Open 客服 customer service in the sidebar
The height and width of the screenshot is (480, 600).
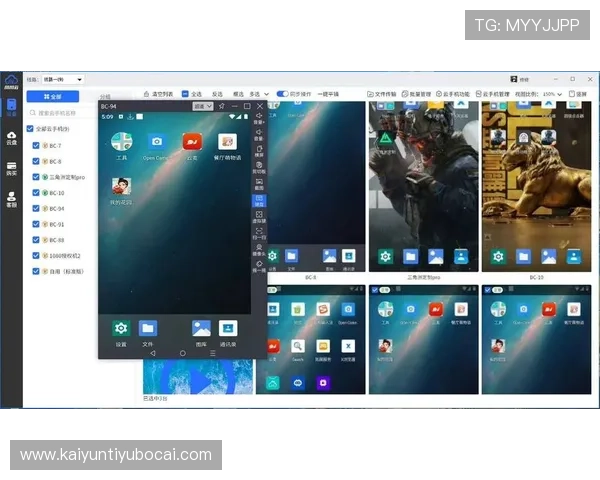coord(11,199)
